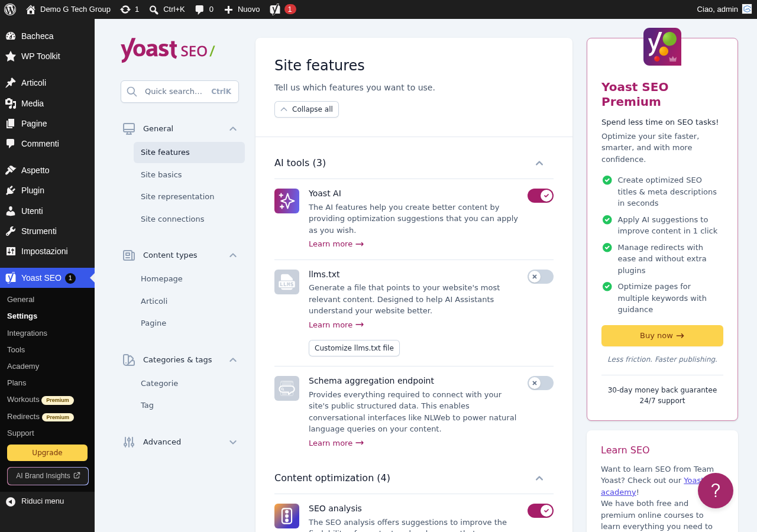The width and height of the screenshot is (757, 532).
Task: Open Tag taxonomy settings
Action: pyautogui.click(x=189, y=406)
